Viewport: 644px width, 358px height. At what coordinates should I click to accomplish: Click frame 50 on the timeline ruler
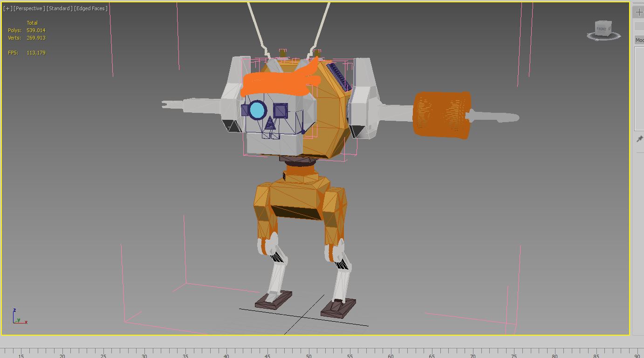308,353
